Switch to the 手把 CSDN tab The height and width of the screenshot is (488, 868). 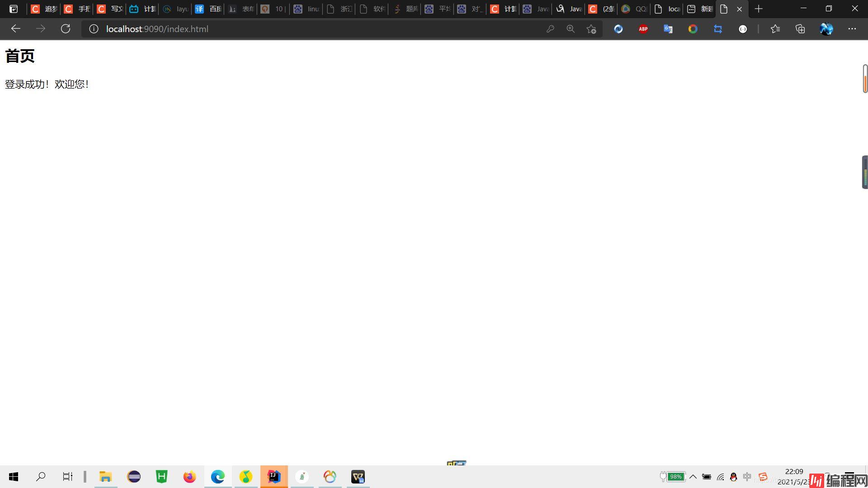pyautogui.click(x=77, y=9)
